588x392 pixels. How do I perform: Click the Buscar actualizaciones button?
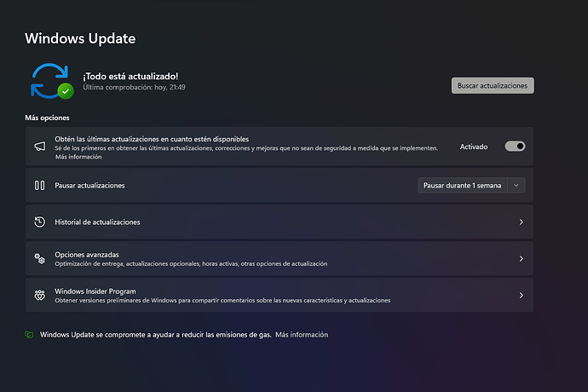pos(493,85)
